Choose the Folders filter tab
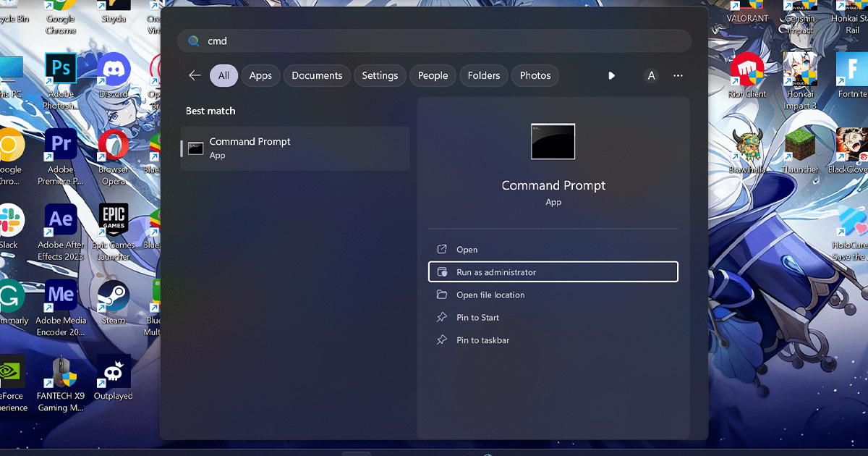Image resolution: width=868 pixels, height=456 pixels. [484, 75]
